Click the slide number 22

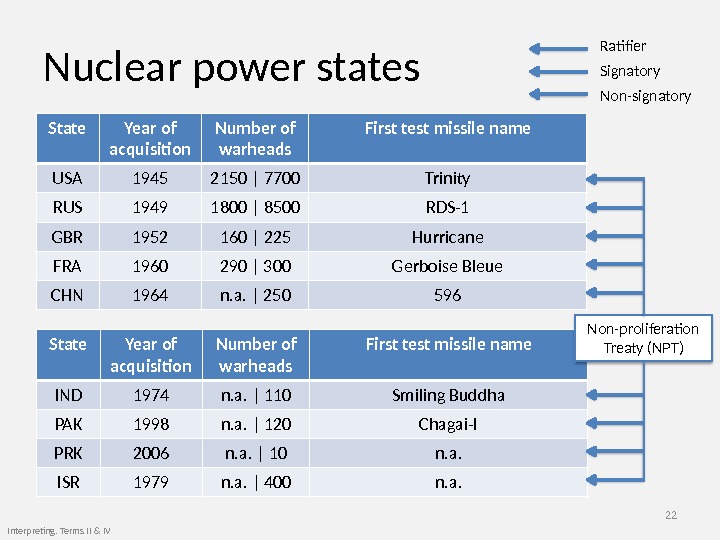tap(671, 515)
